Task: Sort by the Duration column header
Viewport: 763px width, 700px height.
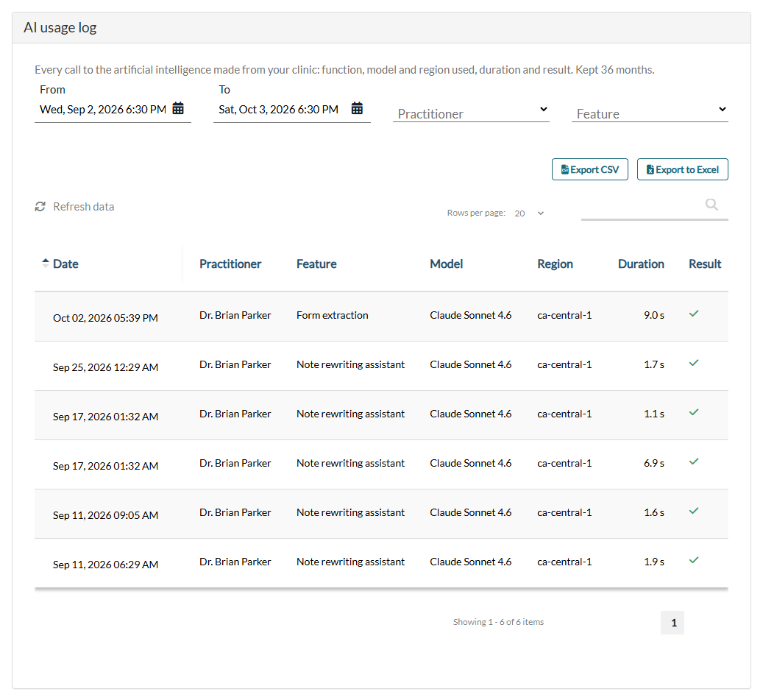Action: pyautogui.click(x=641, y=264)
